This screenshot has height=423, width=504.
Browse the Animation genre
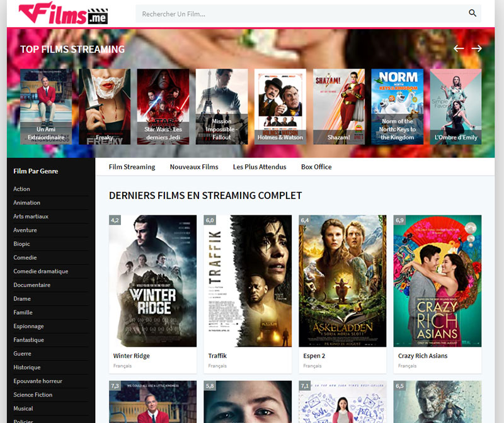tap(26, 203)
